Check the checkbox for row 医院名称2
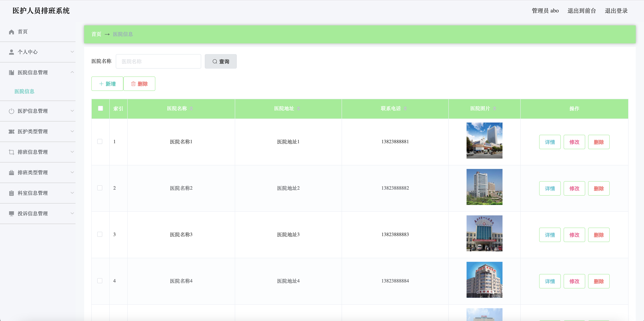The width and height of the screenshot is (644, 321). [x=100, y=188]
